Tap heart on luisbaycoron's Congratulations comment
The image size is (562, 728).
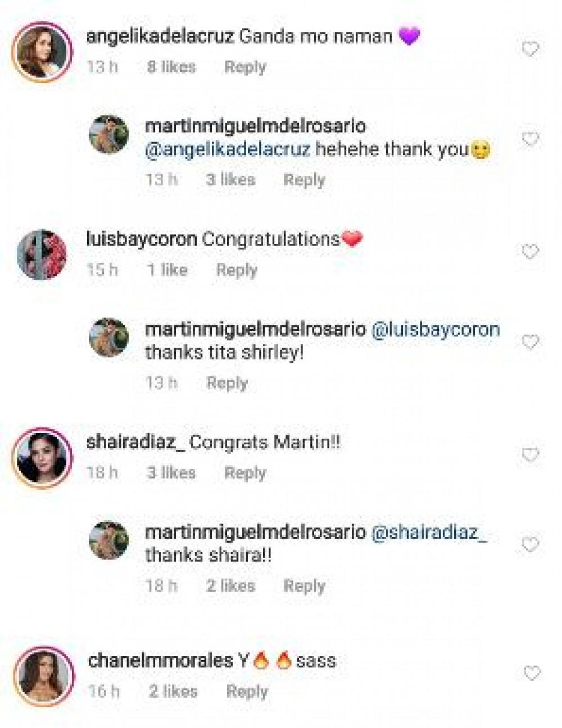point(531,252)
